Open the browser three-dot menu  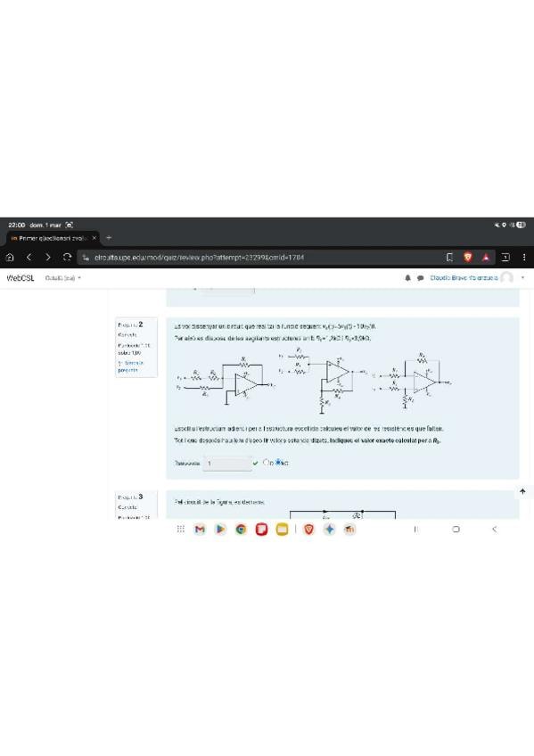click(x=524, y=258)
